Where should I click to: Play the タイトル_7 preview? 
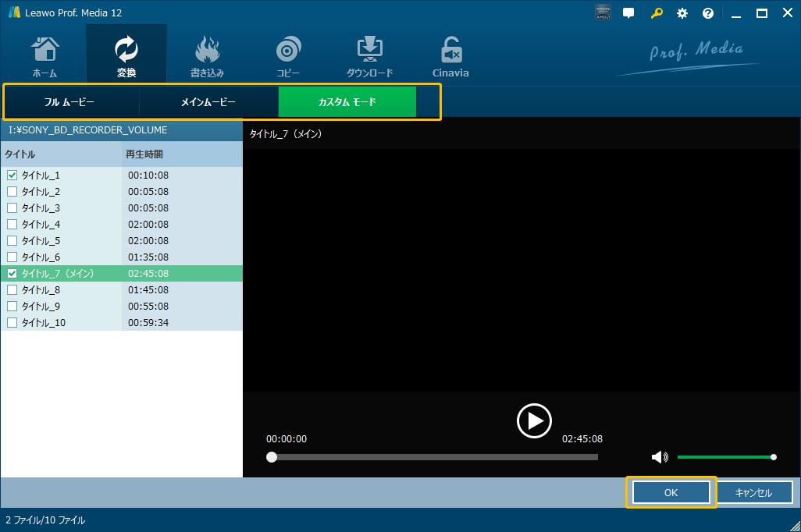534,421
